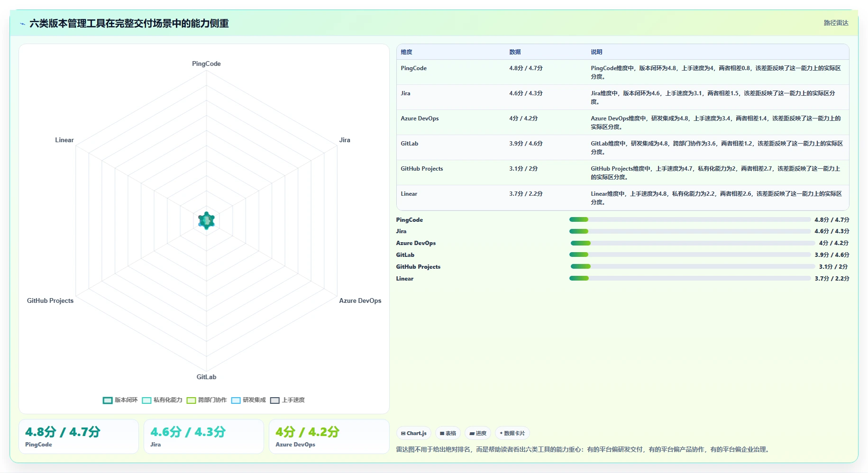The height and width of the screenshot is (473, 868).
Task: Open the Azure DevOps 4分 / 4.2分 stat card
Action: coord(329,437)
